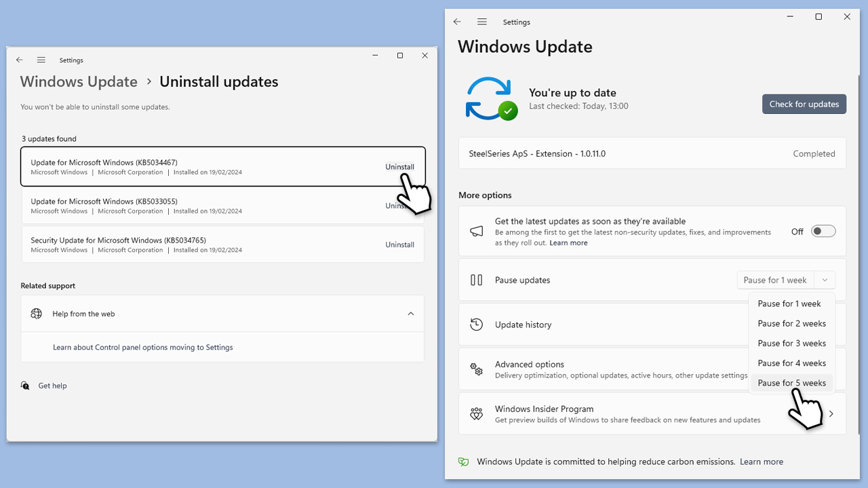Click back arrow in Uninstall updates window
The height and width of the screenshot is (488, 868).
point(20,60)
